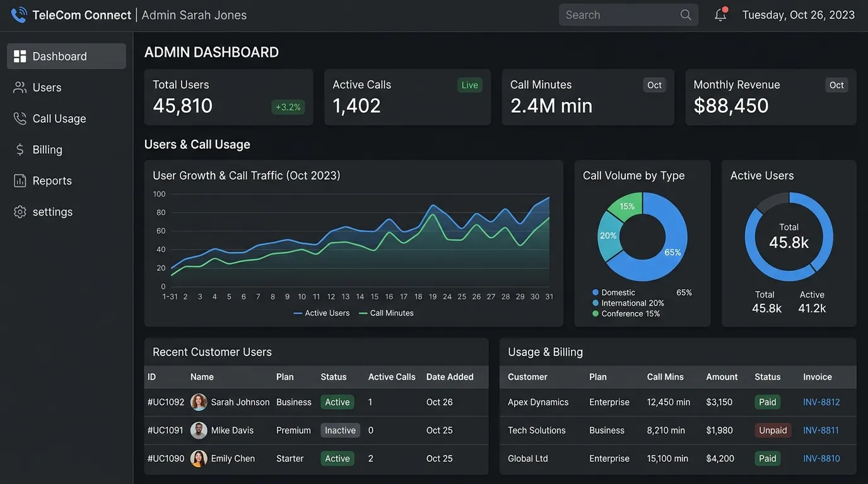Click the International 20% legend entry
This screenshot has height=484, width=868.
coord(628,303)
